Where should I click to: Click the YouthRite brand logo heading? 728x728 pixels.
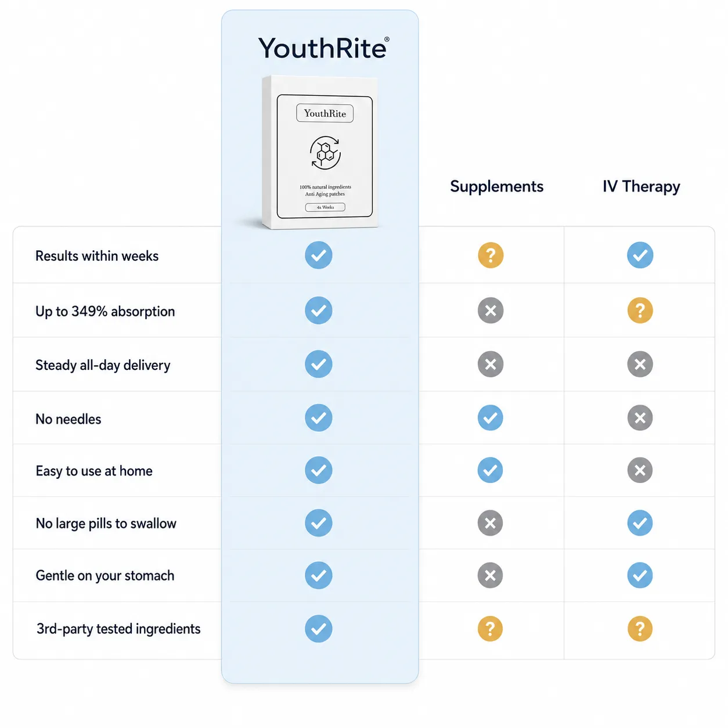pyautogui.click(x=323, y=48)
